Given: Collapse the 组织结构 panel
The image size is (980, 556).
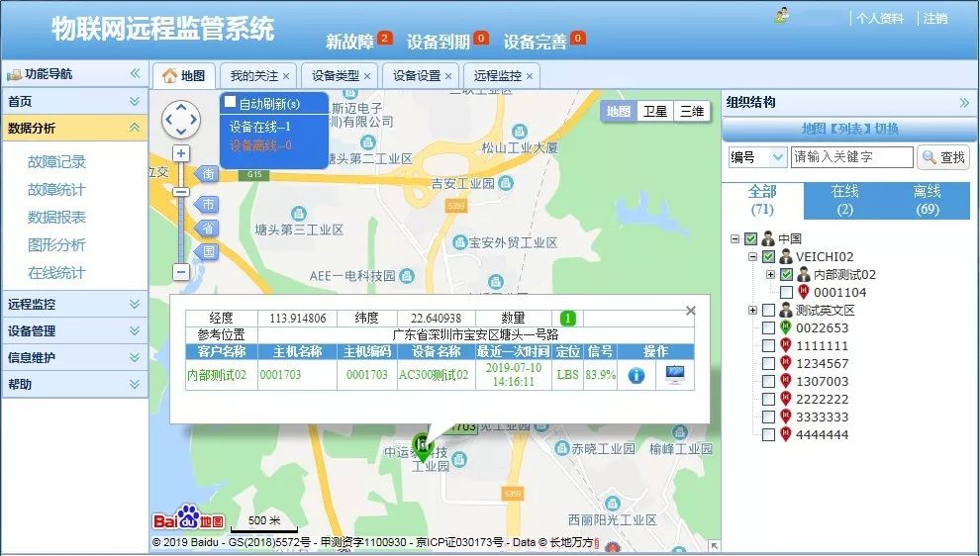Looking at the screenshot, I should (964, 103).
